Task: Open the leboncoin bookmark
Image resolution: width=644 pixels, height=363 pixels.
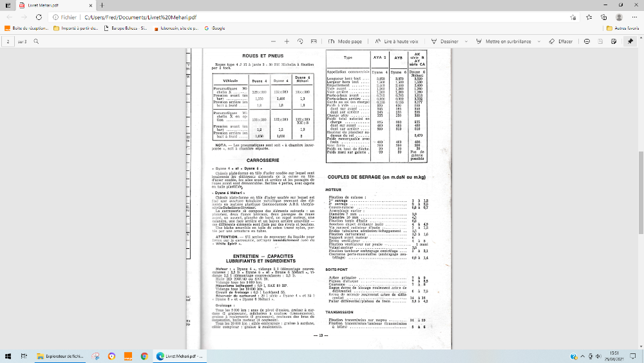Action: [176, 28]
